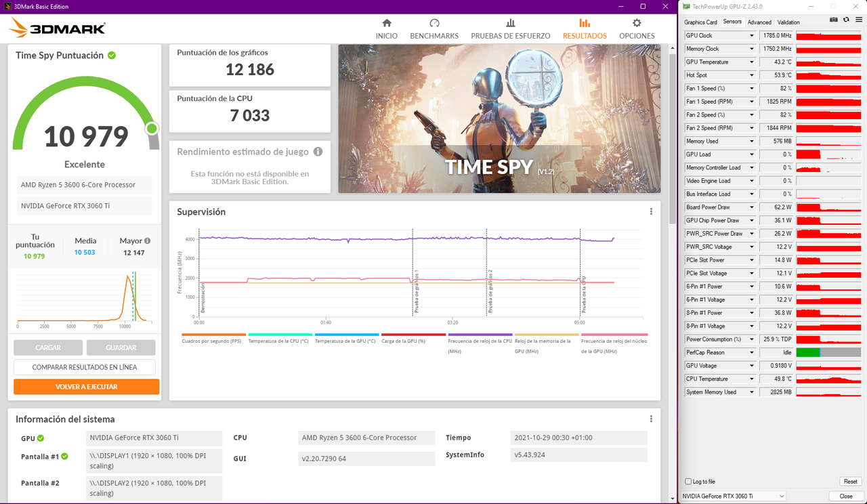Click the CARGAR button
This screenshot has height=504, width=867.
[x=48, y=348]
